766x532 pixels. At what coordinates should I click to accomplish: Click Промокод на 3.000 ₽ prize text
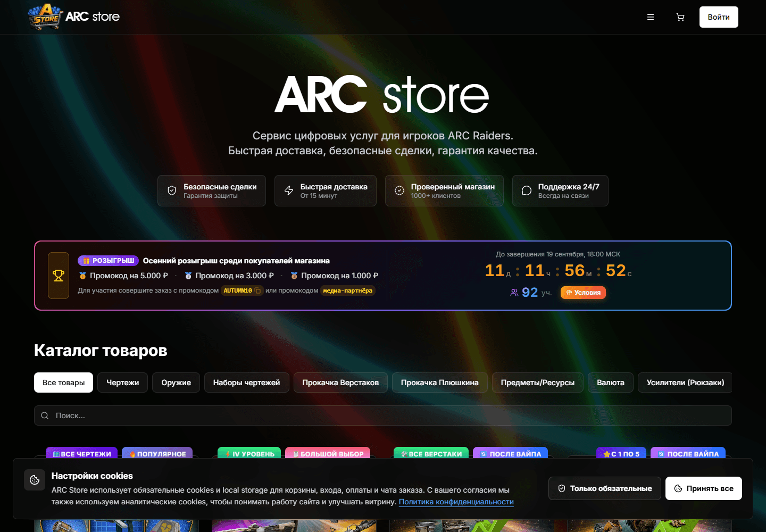[235, 276]
